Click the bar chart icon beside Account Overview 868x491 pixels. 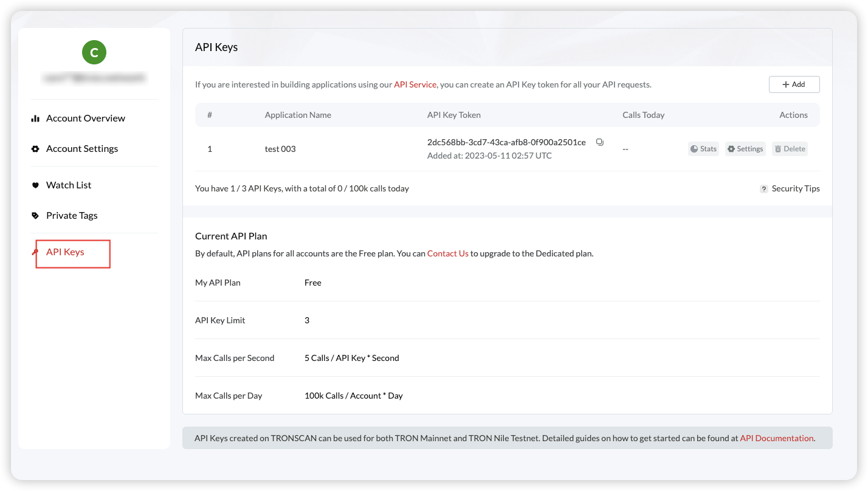click(35, 118)
